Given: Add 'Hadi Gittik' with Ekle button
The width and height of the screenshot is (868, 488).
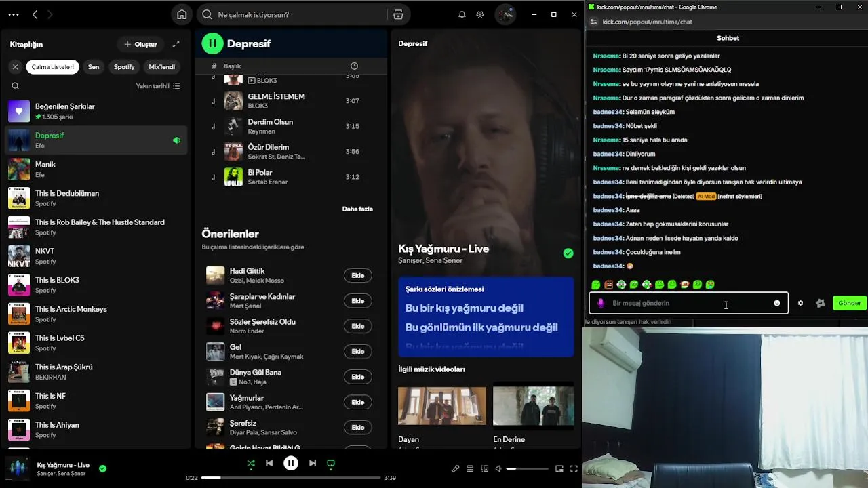Looking at the screenshot, I should point(358,275).
